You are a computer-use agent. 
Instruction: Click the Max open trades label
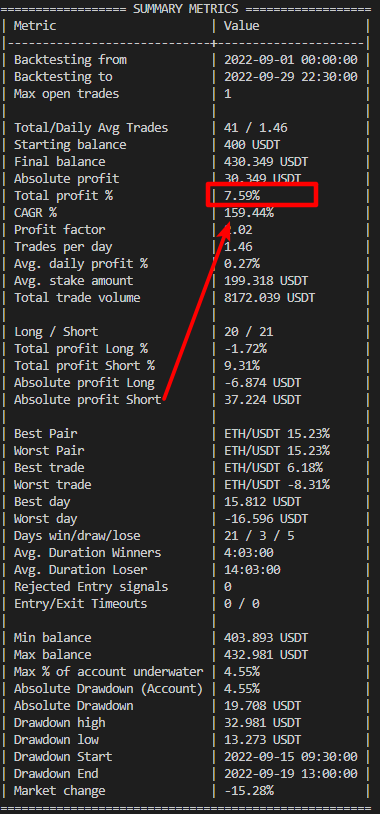[x=66, y=94]
